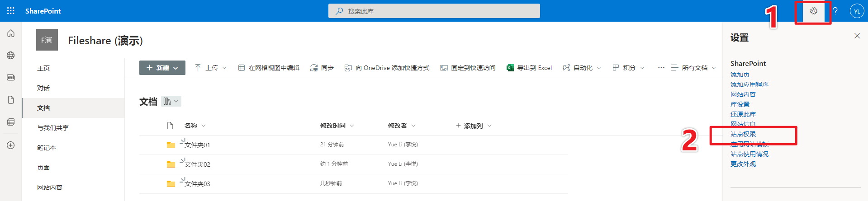The height and width of the screenshot is (201, 868).
Task: Open the 所有文档 view selector
Action: pos(694,68)
